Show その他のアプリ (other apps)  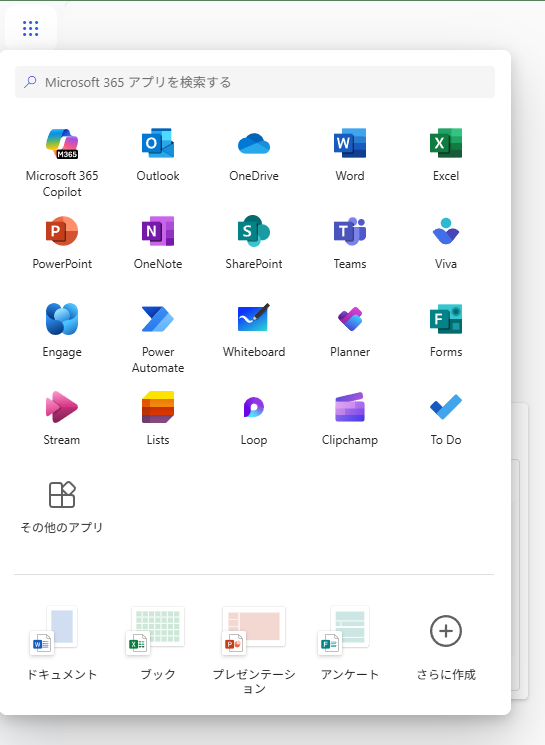coord(62,506)
